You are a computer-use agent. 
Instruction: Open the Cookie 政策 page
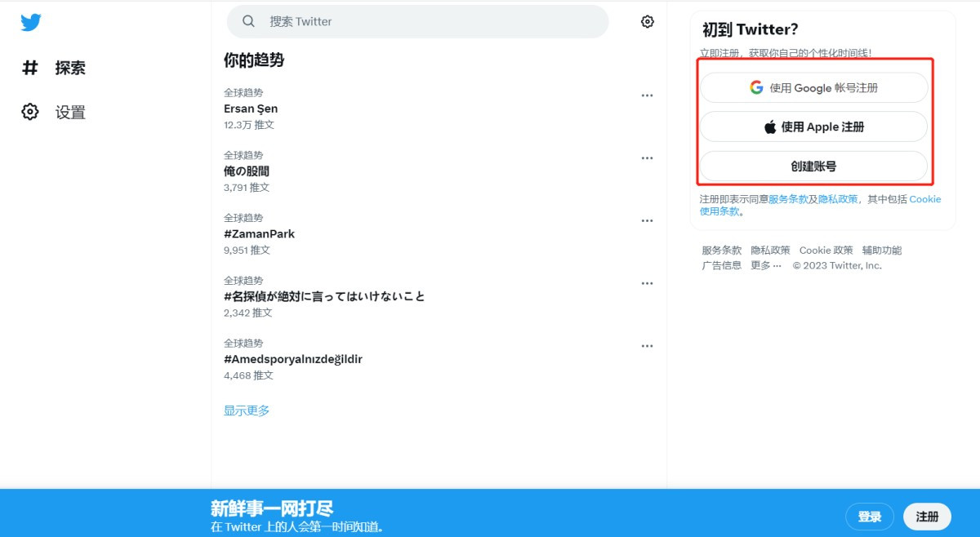click(x=826, y=250)
